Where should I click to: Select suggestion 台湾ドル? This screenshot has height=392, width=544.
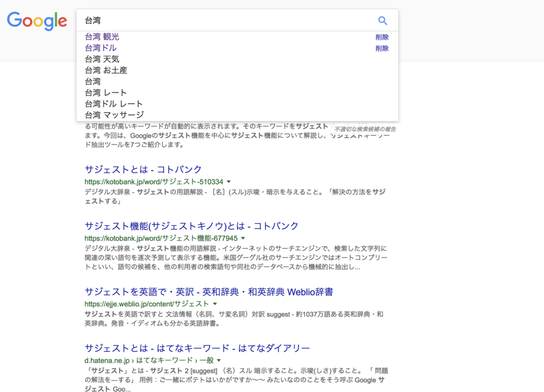coord(100,48)
